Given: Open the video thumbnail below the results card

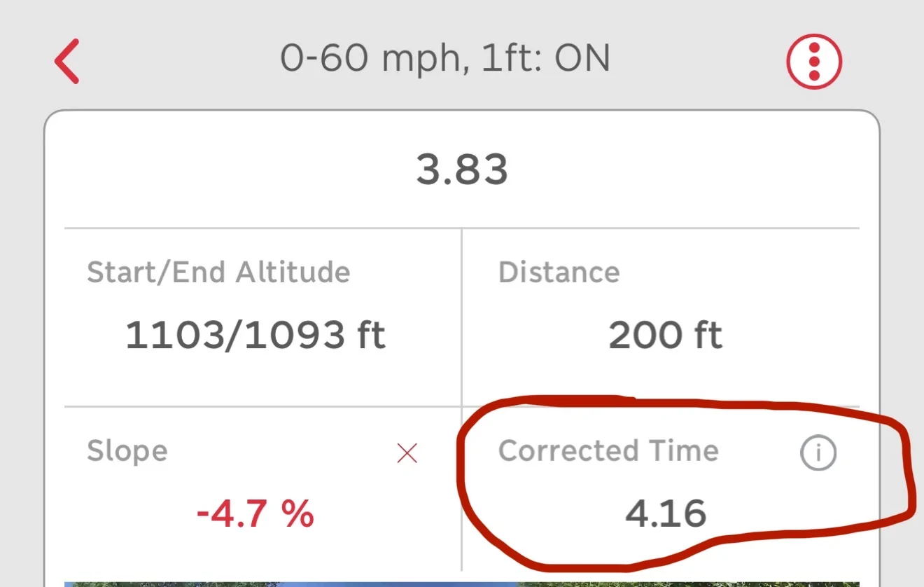Looking at the screenshot, I should pos(462,583).
